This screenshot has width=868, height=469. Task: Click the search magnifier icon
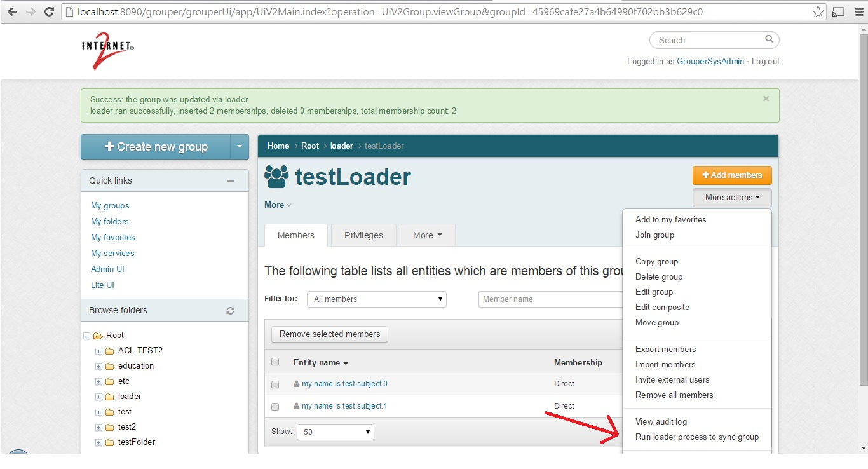pos(769,39)
